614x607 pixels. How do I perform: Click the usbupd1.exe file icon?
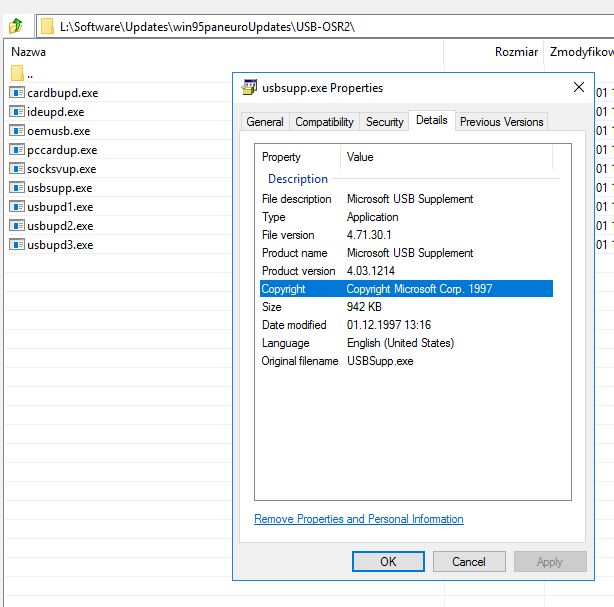17,206
